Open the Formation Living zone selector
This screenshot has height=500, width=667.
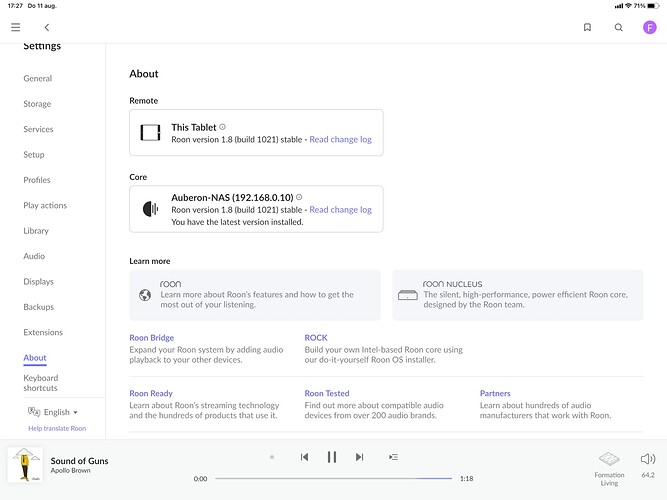[609, 469]
